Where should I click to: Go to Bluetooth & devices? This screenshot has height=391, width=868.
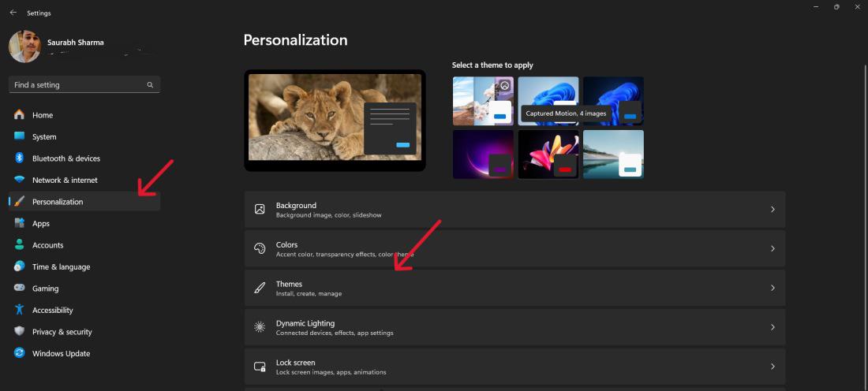tap(84, 158)
